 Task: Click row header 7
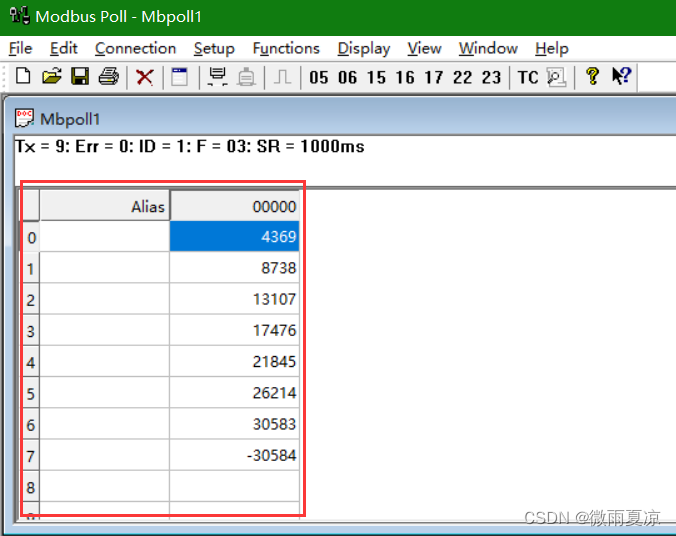[x=31, y=456]
